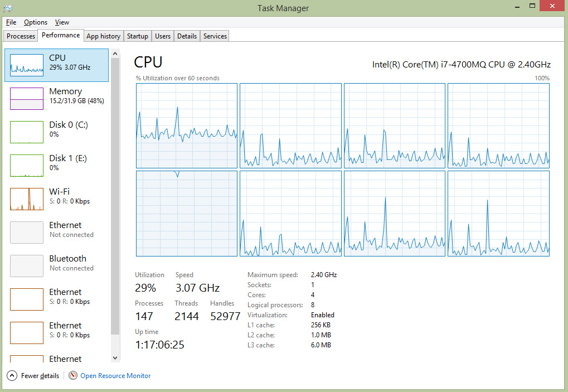Screen dimensions: 568x392
Task: Click the sidebar vertical scrollbar thumb
Action: tap(115, 196)
